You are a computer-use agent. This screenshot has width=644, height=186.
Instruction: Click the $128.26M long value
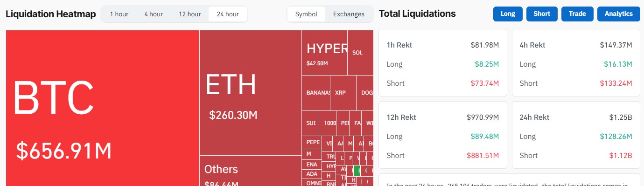point(616,137)
